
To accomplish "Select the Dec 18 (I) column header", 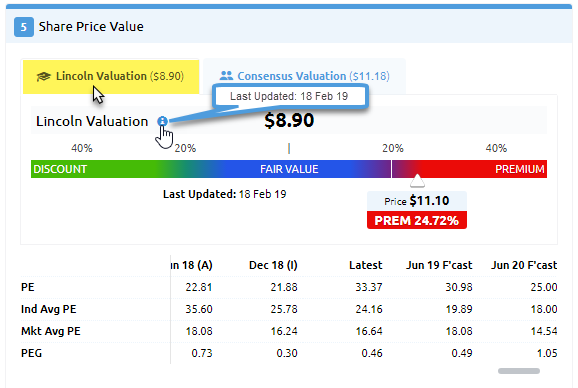I will [273, 265].
